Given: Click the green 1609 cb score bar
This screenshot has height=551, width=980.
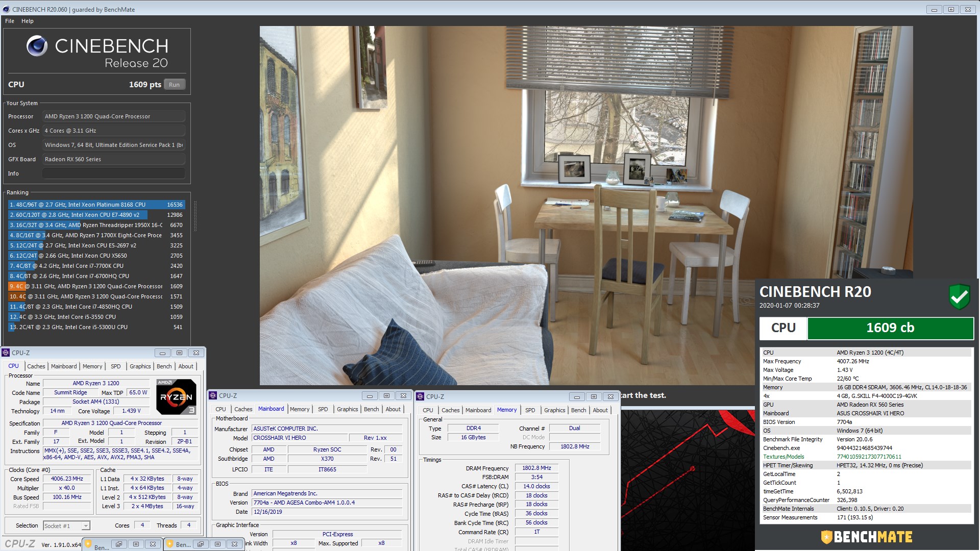Looking at the screenshot, I should [890, 328].
